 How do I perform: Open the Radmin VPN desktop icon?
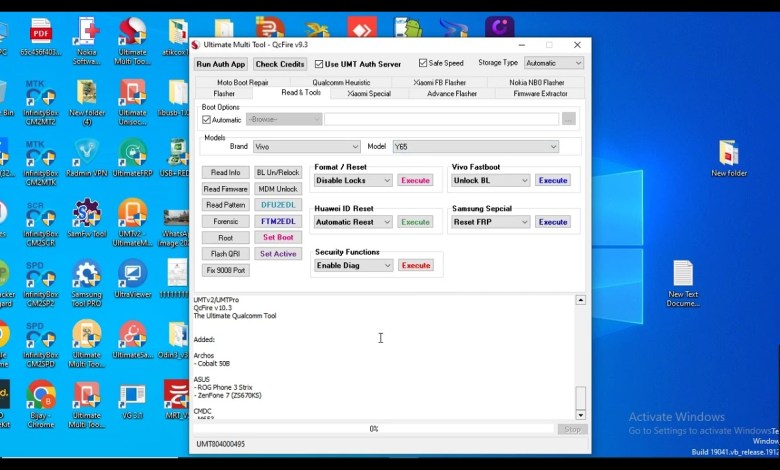tap(86, 155)
